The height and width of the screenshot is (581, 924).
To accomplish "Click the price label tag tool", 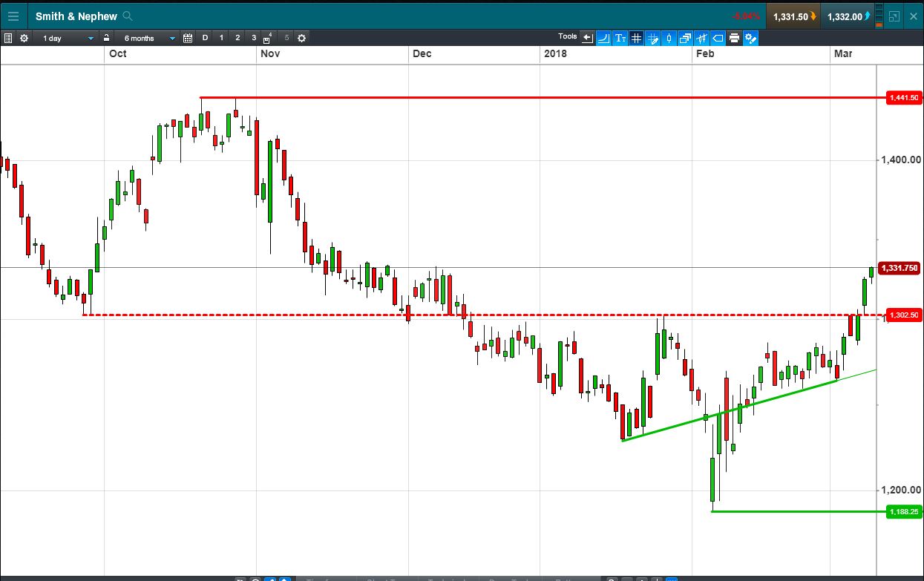I will [x=718, y=38].
